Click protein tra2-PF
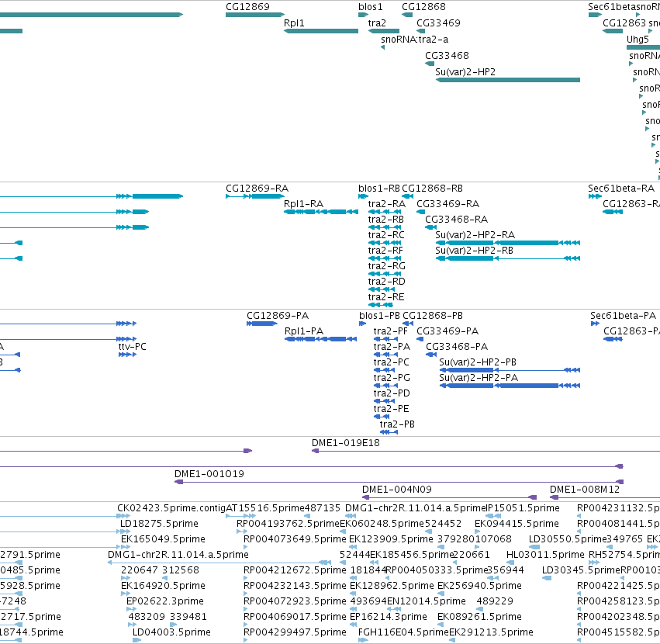This screenshot has height=644, width=660. [391, 331]
